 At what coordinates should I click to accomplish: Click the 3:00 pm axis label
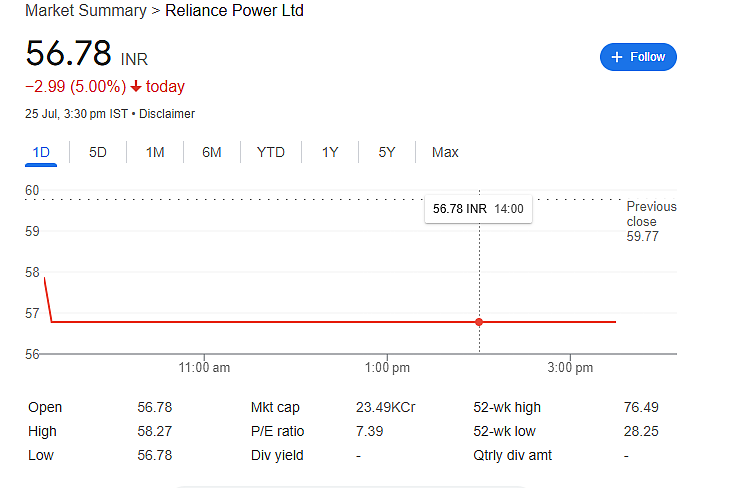pyautogui.click(x=570, y=368)
